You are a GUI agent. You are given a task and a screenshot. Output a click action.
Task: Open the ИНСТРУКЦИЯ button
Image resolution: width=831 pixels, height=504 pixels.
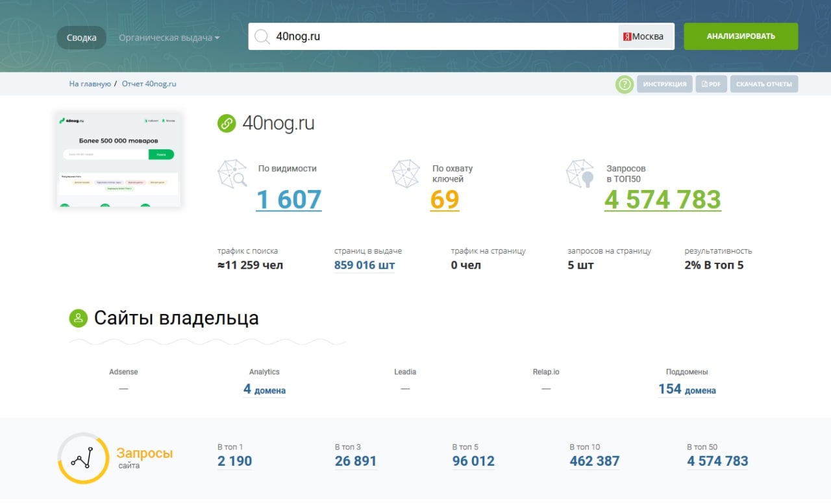click(x=665, y=84)
